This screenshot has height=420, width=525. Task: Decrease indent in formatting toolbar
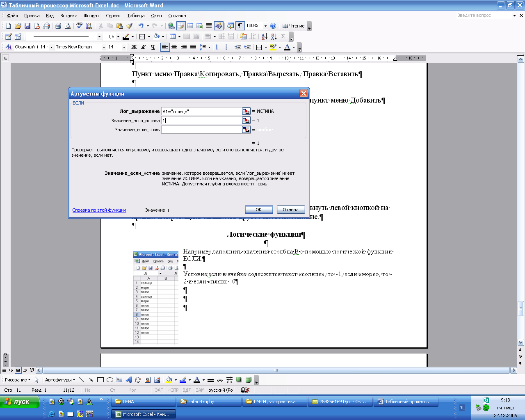pyautogui.click(x=238, y=47)
